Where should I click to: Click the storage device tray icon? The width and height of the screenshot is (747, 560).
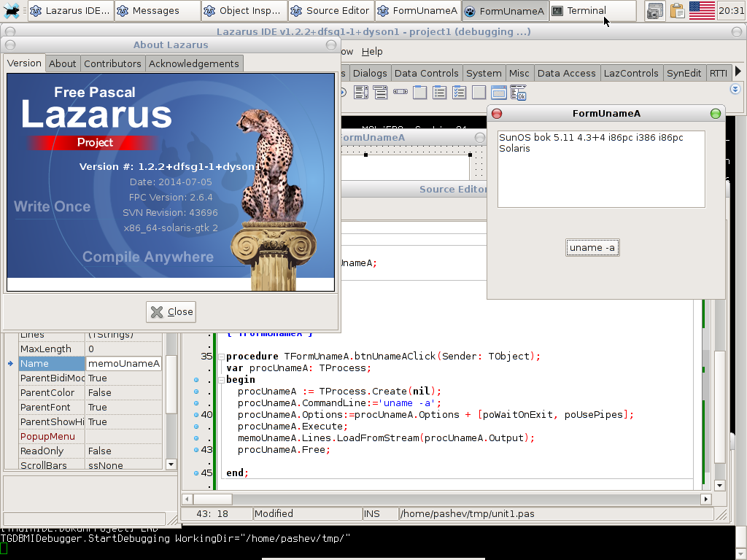pyautogui.click(x=655, y=10)
